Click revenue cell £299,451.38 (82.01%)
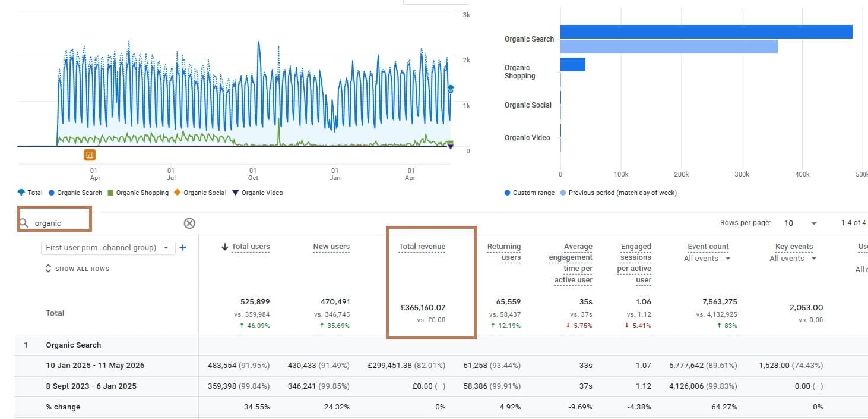868x419 pixels. 406,366
